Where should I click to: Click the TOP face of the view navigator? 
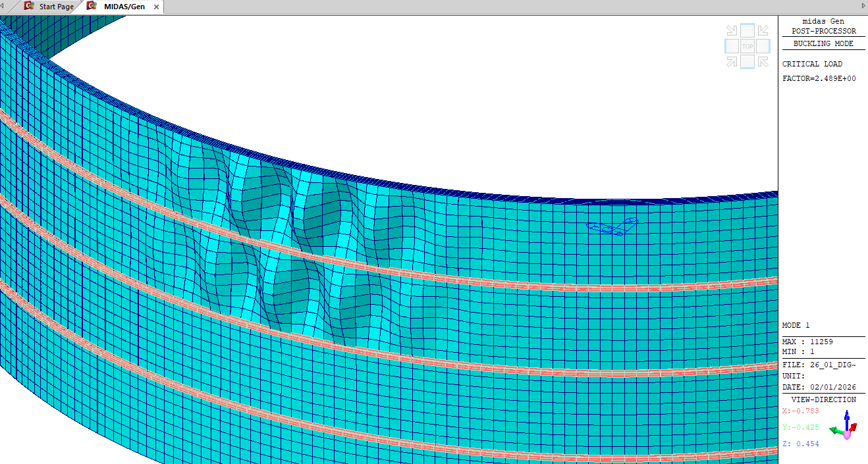point(747,46)
